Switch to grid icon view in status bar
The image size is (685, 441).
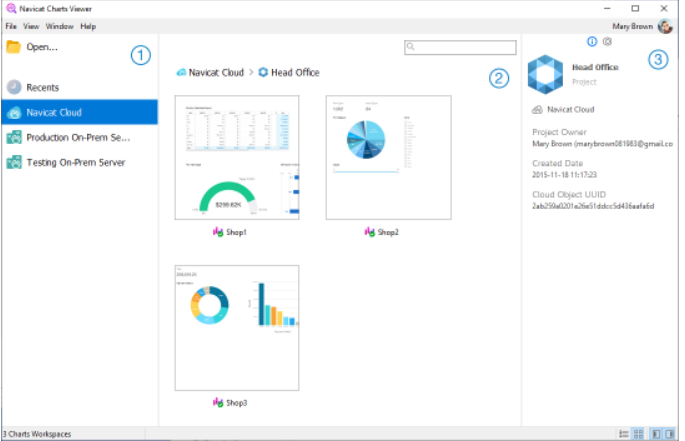click(x=638, y=434)
